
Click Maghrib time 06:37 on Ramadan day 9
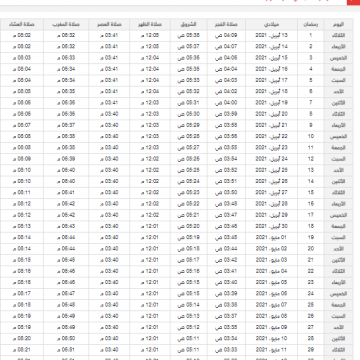point(66,125)
